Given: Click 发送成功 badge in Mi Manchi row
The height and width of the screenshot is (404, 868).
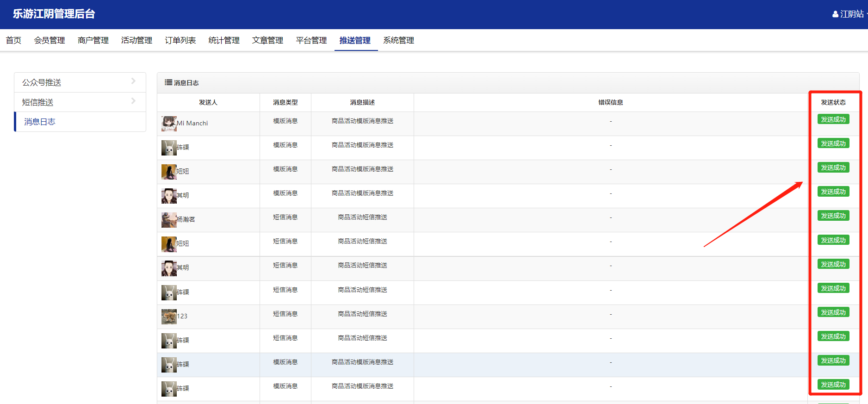Looking at the screenshot, I should (833, 119).
